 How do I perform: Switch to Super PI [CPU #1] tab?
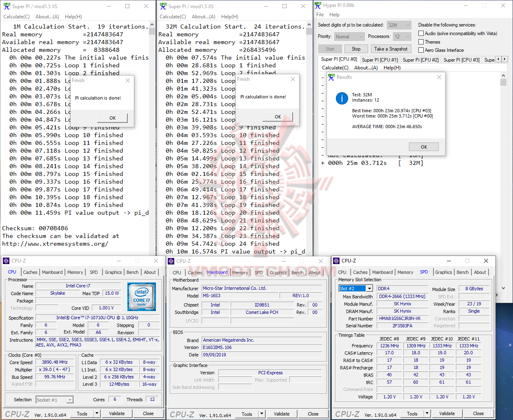click(380, 60)
